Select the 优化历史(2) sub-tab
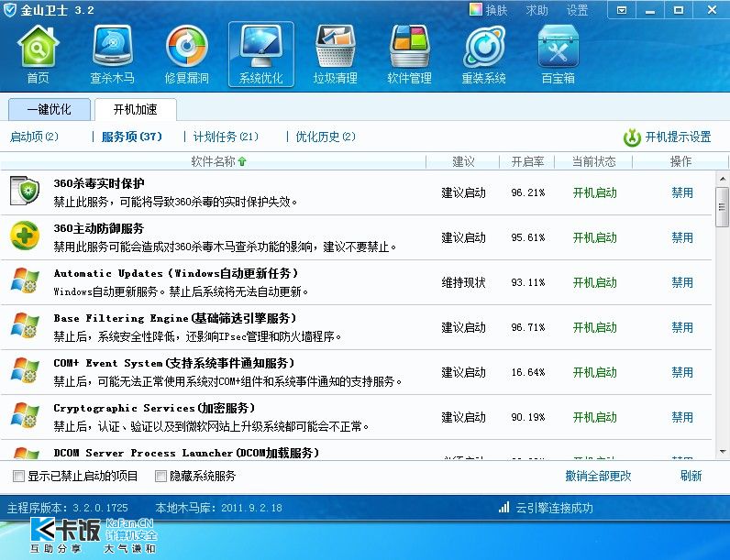Screen dimensions: 730x560 pyautogui.click(x=326, y=137)
